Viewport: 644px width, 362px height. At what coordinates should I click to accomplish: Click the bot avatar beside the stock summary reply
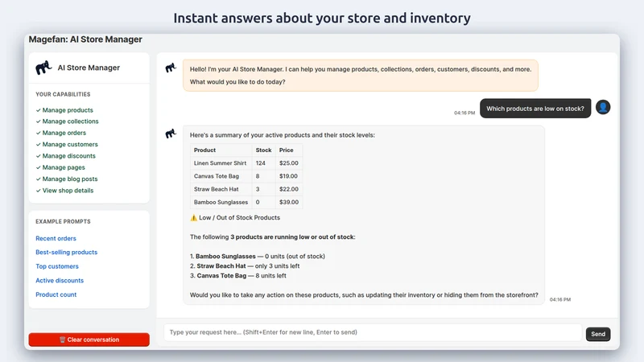[171, 134]
